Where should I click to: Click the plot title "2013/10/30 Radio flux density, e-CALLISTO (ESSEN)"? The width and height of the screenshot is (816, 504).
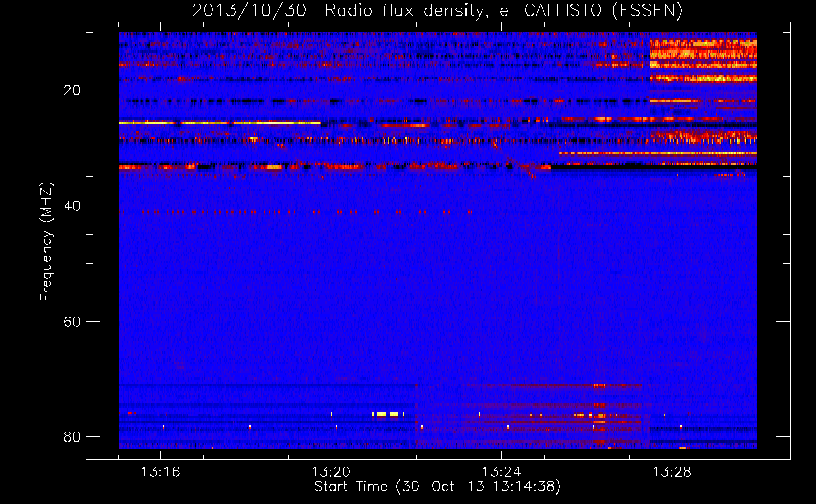point(437,10)
